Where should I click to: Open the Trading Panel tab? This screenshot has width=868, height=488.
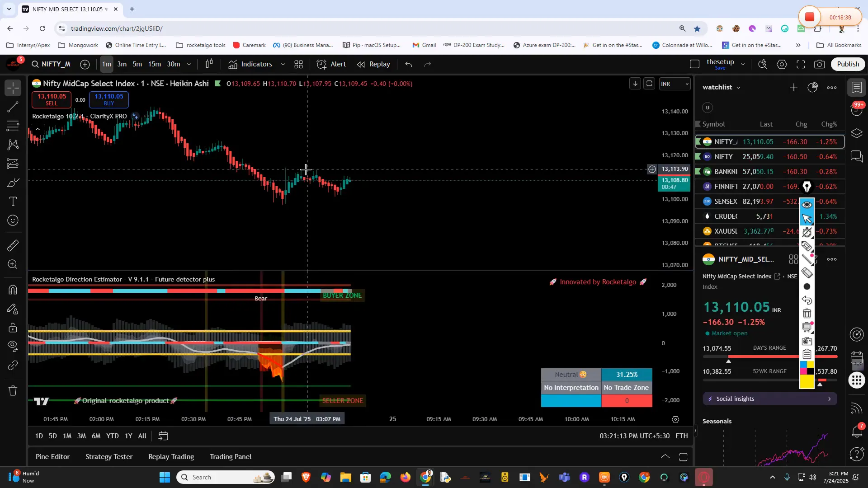tap(231, 457)
